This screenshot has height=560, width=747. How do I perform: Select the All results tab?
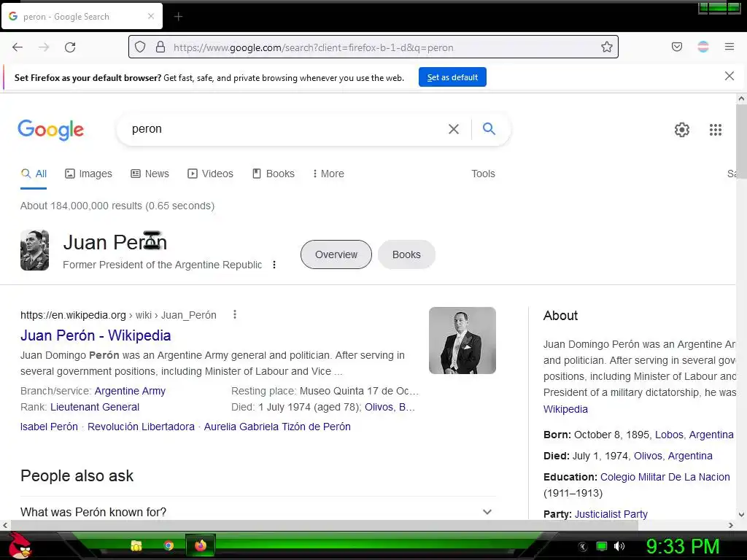click(x=34, y=174)
